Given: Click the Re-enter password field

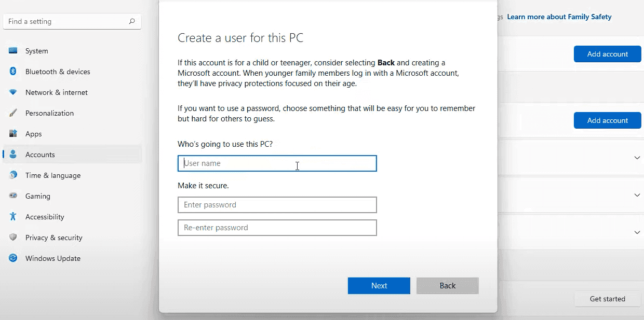Looking at the screenshot, I should coord(277,228).
